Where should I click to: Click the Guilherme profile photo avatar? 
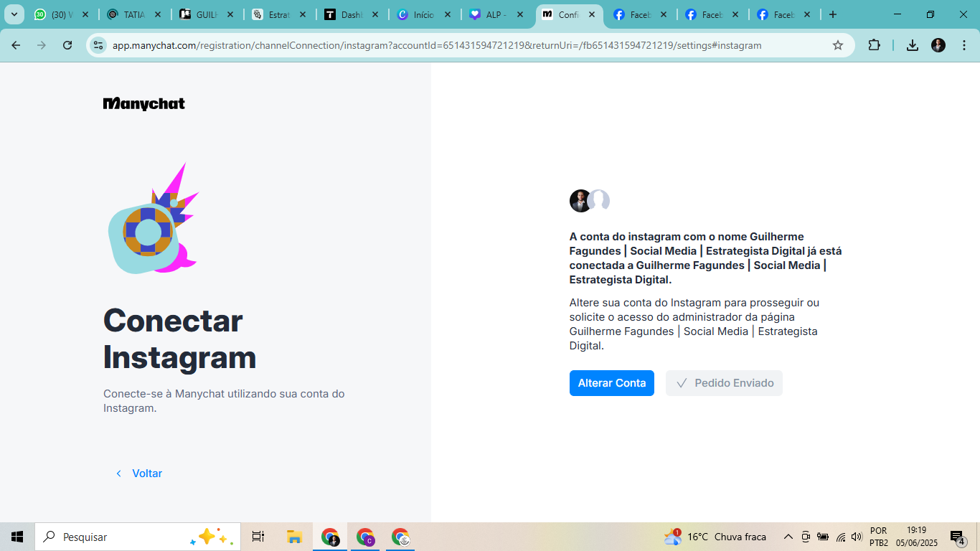tap(580, 201)
